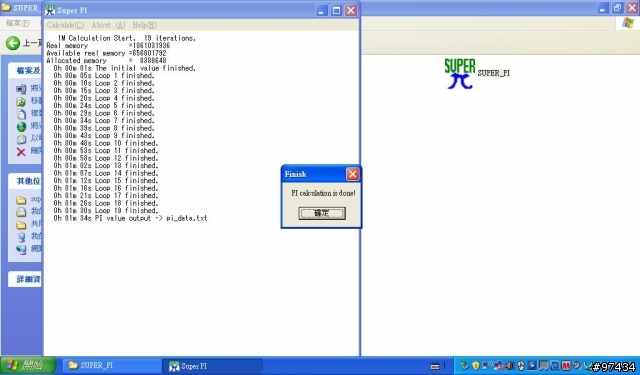640x375 pixels.
Task: Click the volume speaker tray icon
Action: pyautogui.click(x=509, y=366)
